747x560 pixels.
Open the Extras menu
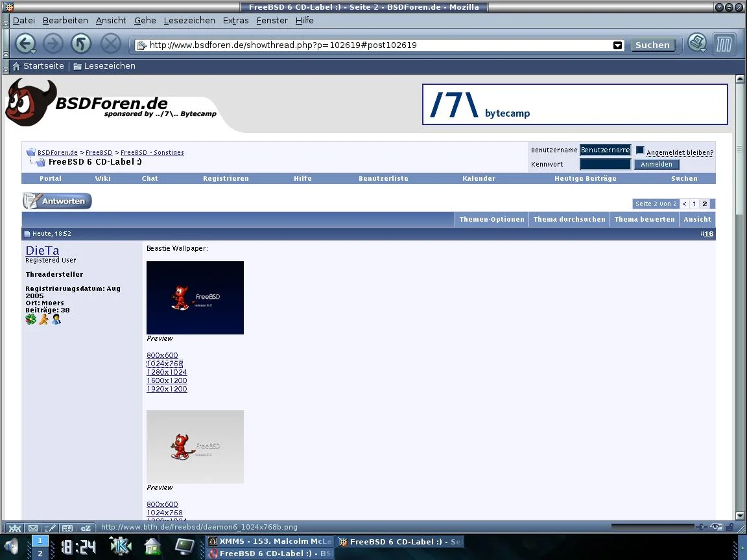pos(235,21)
